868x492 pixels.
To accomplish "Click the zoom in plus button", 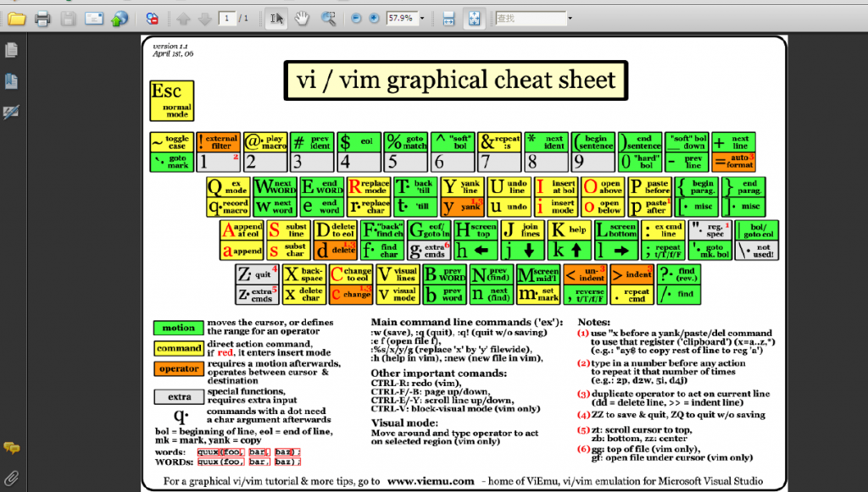I will [374, 19].
